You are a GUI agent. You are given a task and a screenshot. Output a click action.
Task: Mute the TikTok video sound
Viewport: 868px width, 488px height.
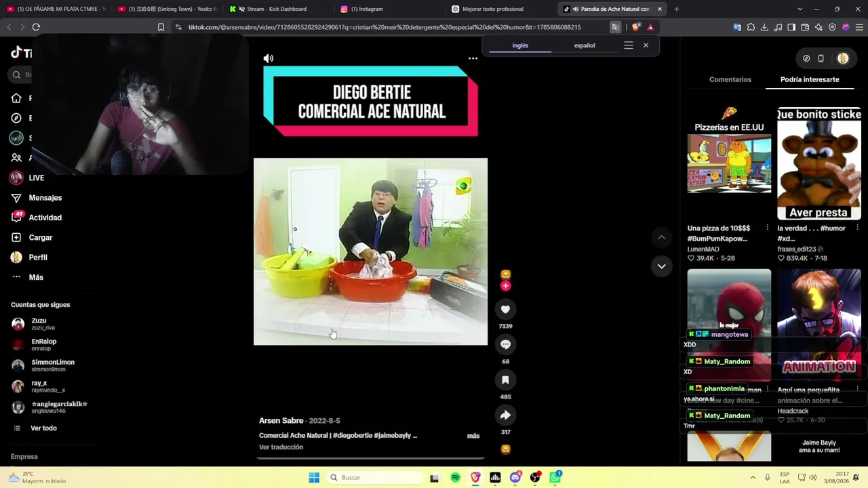coord(269,58)
